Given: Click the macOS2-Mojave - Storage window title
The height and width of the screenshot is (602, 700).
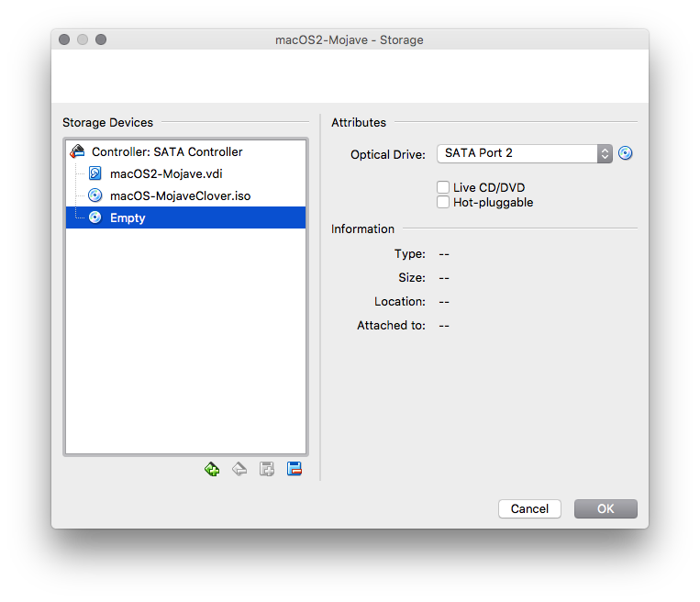Looking at the screenshot, I should 350,39.
